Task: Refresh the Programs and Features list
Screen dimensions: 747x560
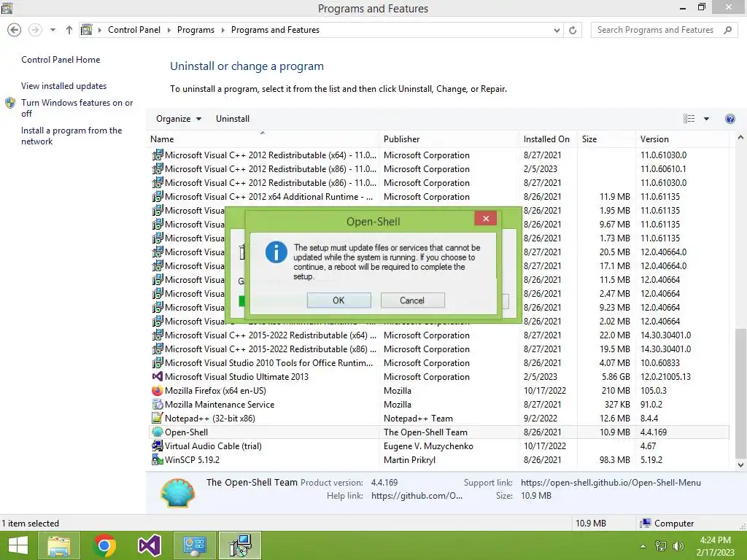Action: pos(573,30)
